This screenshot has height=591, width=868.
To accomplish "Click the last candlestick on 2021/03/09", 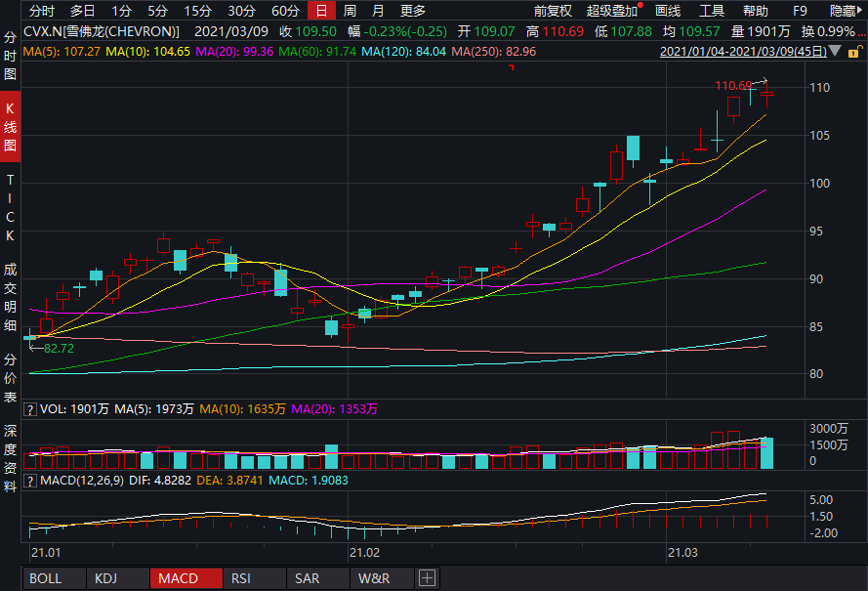I will [766, 94].
